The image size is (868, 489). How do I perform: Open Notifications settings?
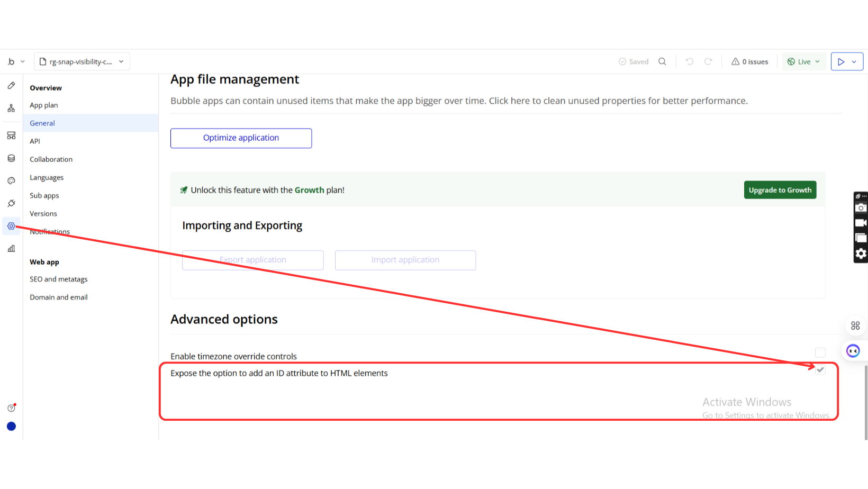point(50,232)
